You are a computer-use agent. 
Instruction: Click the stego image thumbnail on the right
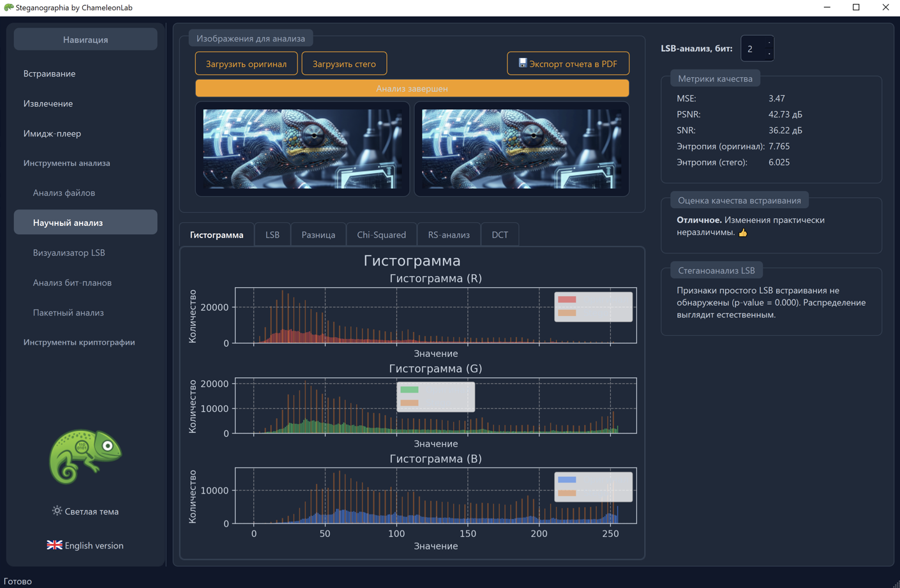pyautogui.click(x=521, y=149)
